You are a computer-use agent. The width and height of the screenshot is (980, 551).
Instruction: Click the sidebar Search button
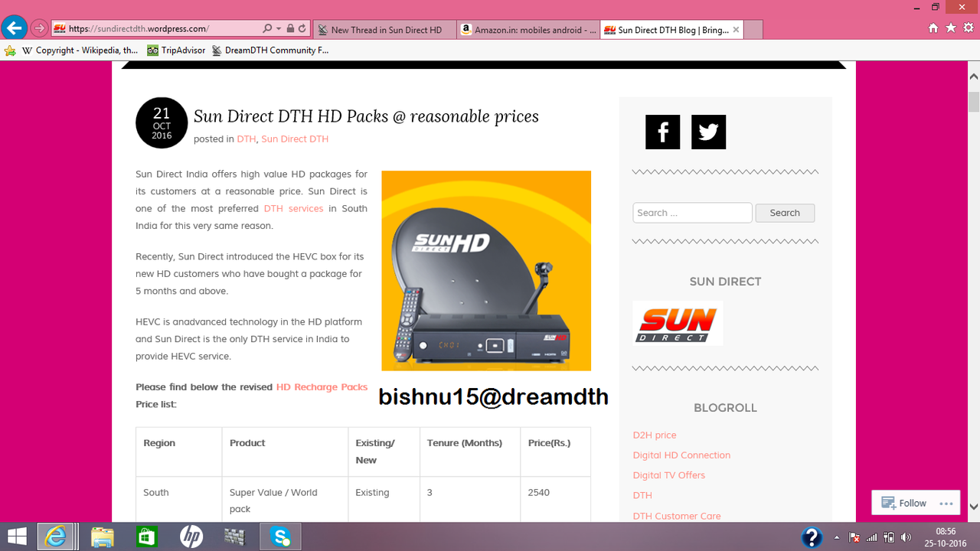pos(785,213)
